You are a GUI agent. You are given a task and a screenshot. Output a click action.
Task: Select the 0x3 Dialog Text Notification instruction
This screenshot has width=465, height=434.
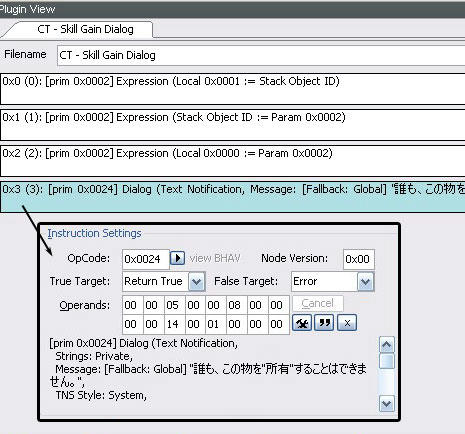[233, 197]
